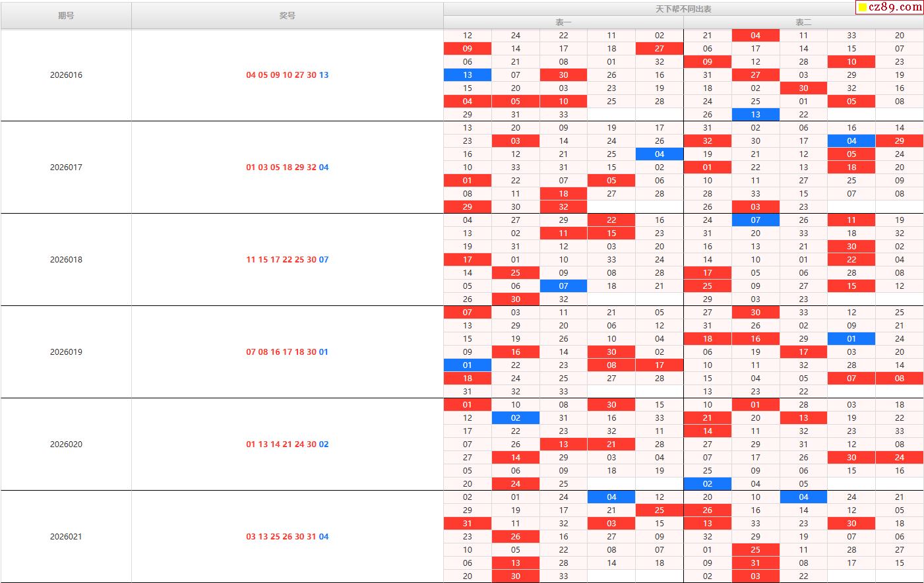This screenshot has height=583, width=924.
Task: Click the 天下帮不同出表 header
Action: click(x=683, y=9)
